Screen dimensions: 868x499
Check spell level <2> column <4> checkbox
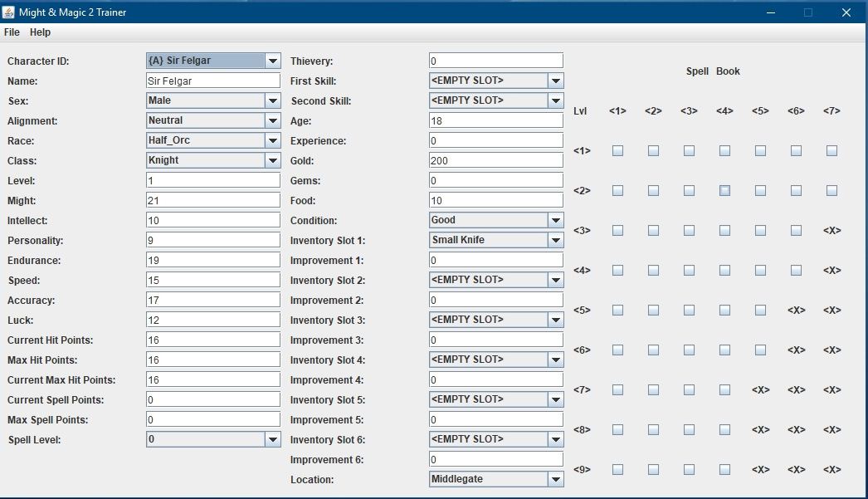tap(724, 190)
